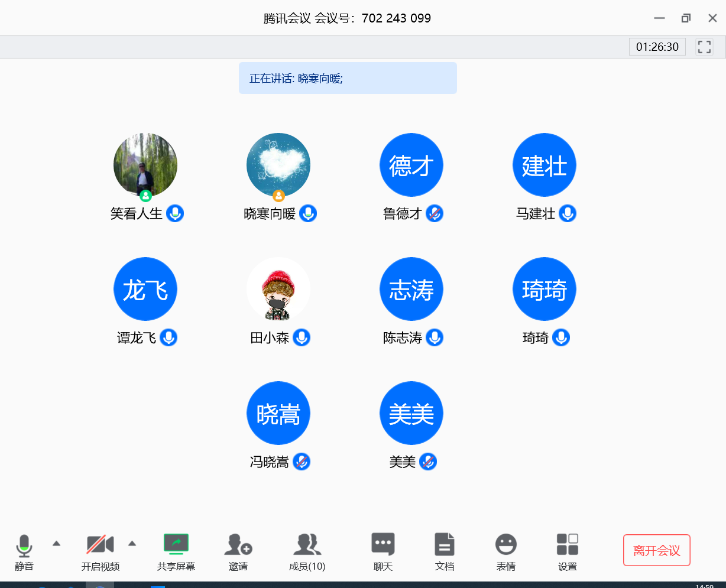Toggle 鲁德才's muted microphone icon
This screenshot has width=726, height=588.
click(435, 213)
